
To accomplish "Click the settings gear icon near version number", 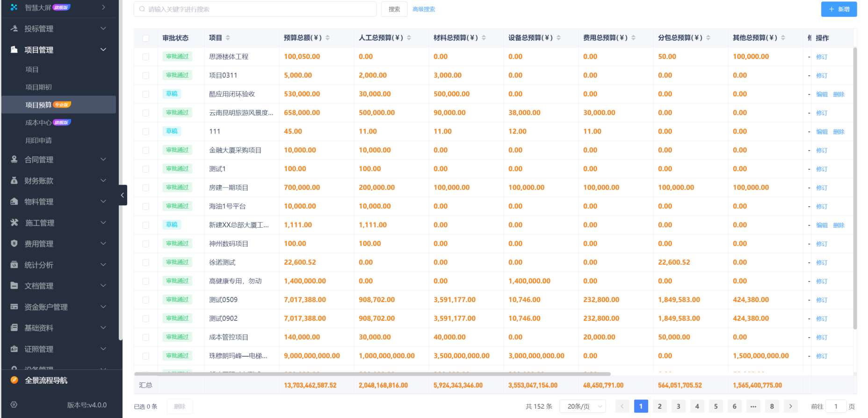I will (x=14, y=405).
